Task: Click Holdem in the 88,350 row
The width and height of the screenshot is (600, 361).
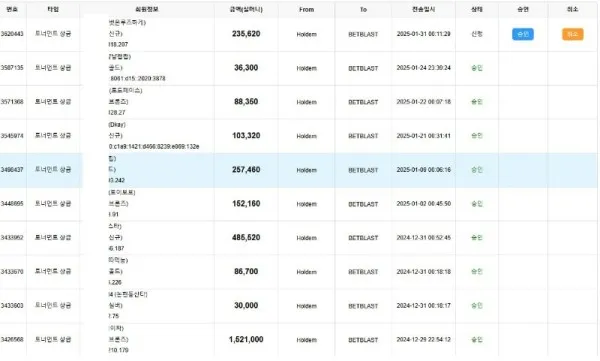Action: pos(307,102)
